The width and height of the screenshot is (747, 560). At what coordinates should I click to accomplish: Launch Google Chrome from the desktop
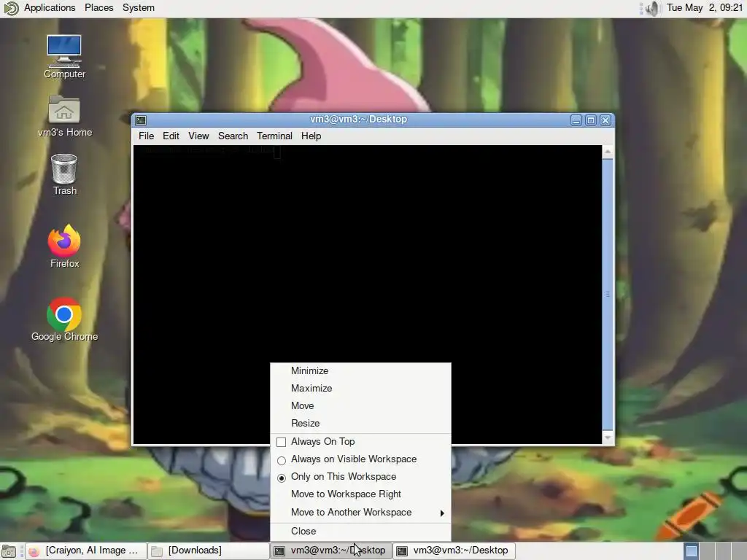pos(64,319)
